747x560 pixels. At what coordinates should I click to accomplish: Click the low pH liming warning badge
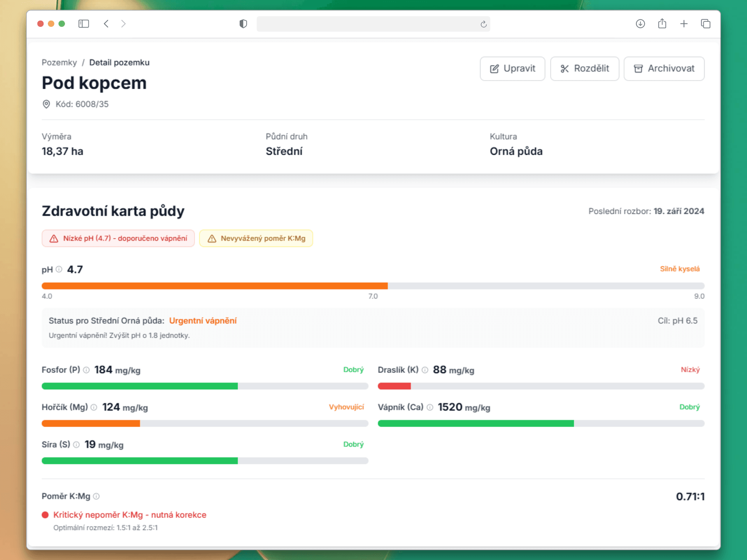[118, 238]
